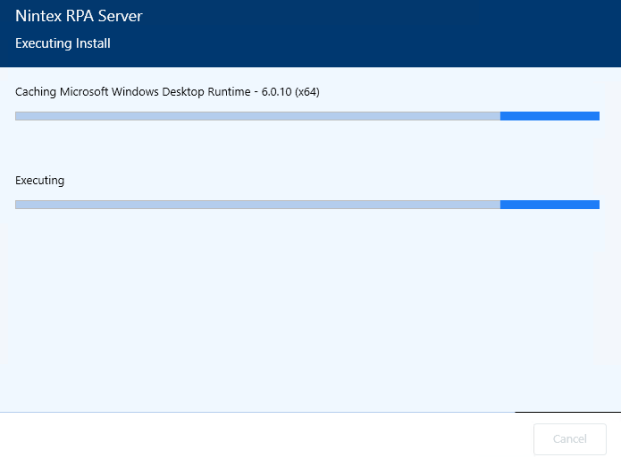The image size is (621, 465).
Task: Select the Executing Install subtitle text
Action: (x=63, y=43)
